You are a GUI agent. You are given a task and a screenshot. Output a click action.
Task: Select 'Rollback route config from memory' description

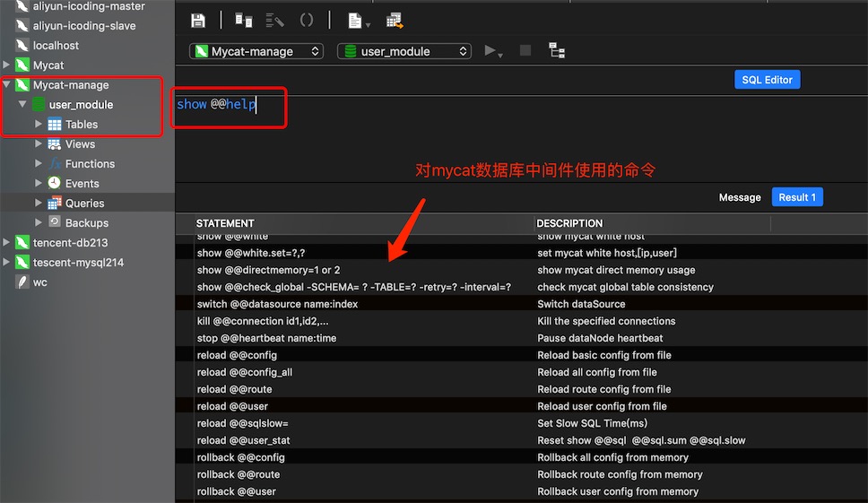pos(620,474)
